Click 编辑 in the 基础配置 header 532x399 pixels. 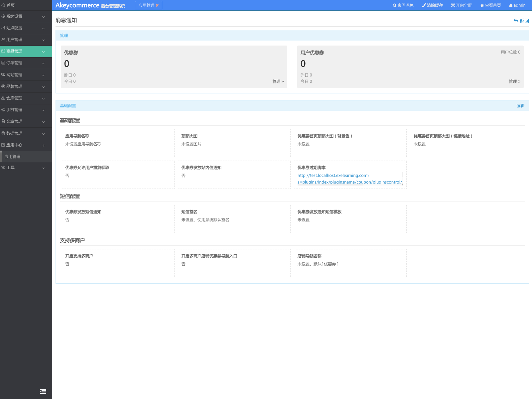pos(520,106)
